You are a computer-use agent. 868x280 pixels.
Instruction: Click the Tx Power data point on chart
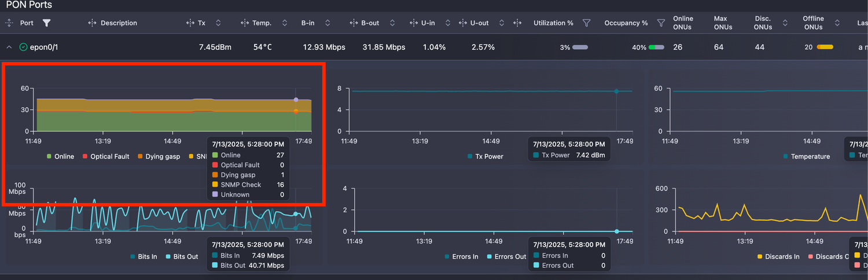616,91
